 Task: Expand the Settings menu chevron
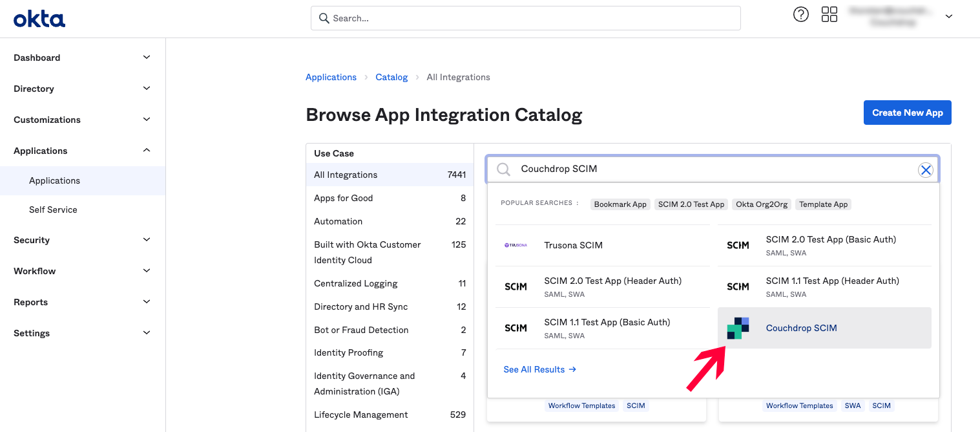click(x=147, y=333)
